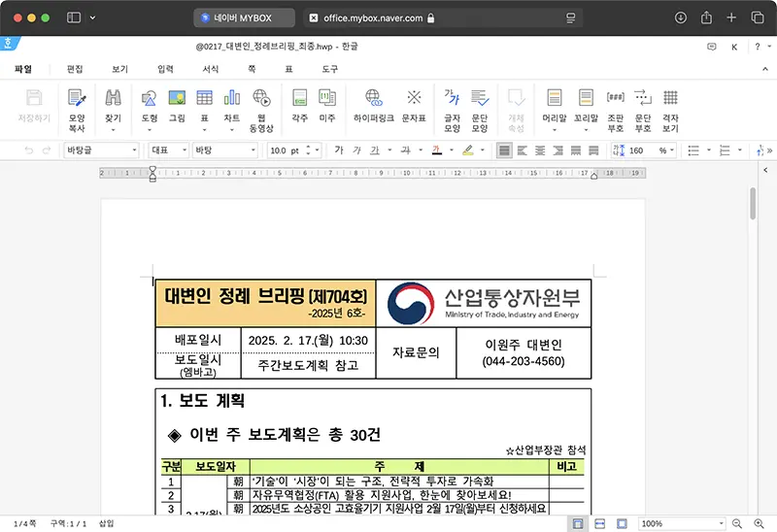The height and width of the screenshot is (532, 777).
Task: Apply a numbered list
Action: pyautogui.click(x=725, y=150)
